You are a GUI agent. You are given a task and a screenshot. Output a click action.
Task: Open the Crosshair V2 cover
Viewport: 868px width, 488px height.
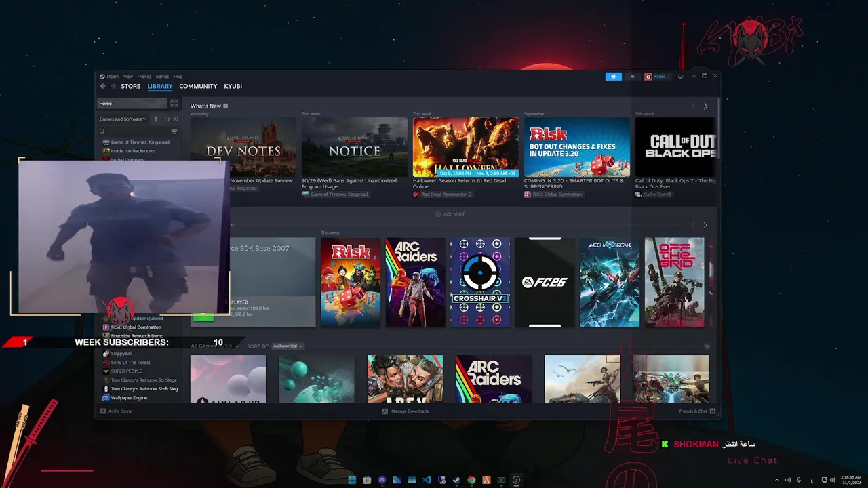point(480,282)
